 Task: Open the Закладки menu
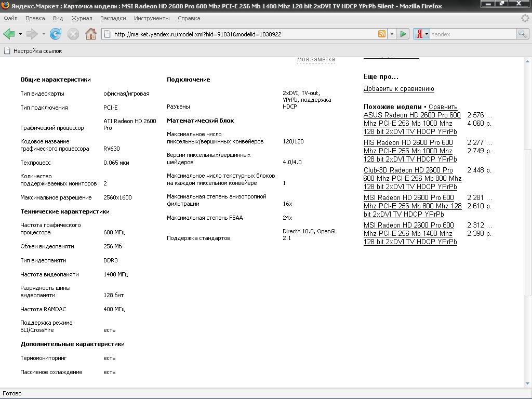coord(113,18)
